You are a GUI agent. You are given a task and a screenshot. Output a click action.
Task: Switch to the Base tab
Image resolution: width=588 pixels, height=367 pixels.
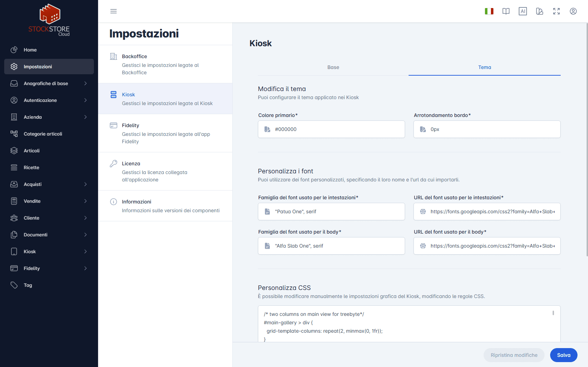[x=333, y=67]
